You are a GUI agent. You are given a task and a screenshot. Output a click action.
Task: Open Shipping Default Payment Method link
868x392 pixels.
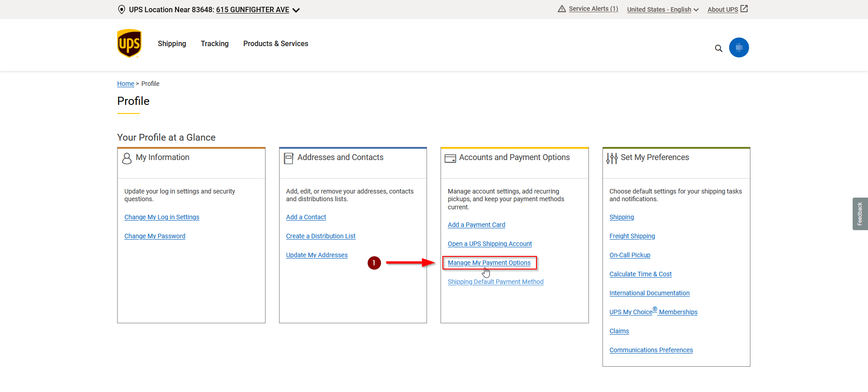click(x=496, y=282)
